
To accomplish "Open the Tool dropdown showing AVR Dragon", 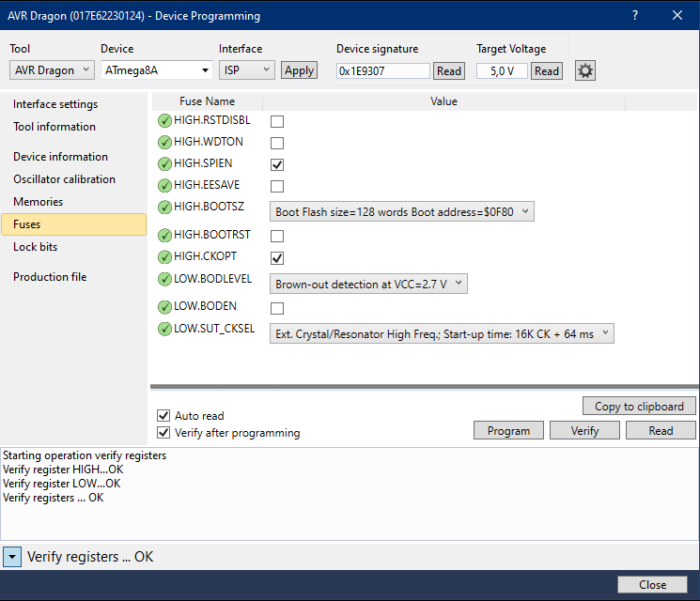I will coord(52,70).
